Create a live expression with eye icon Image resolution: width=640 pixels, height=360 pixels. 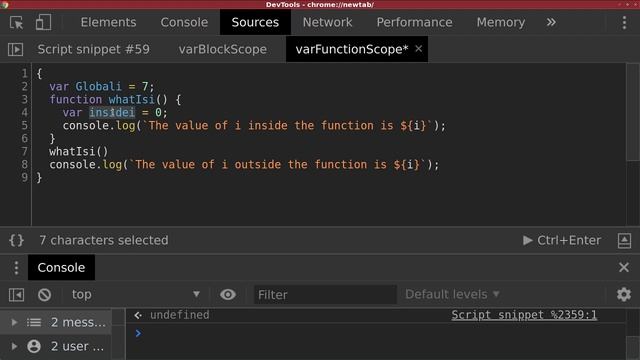(x=228, y=294)
